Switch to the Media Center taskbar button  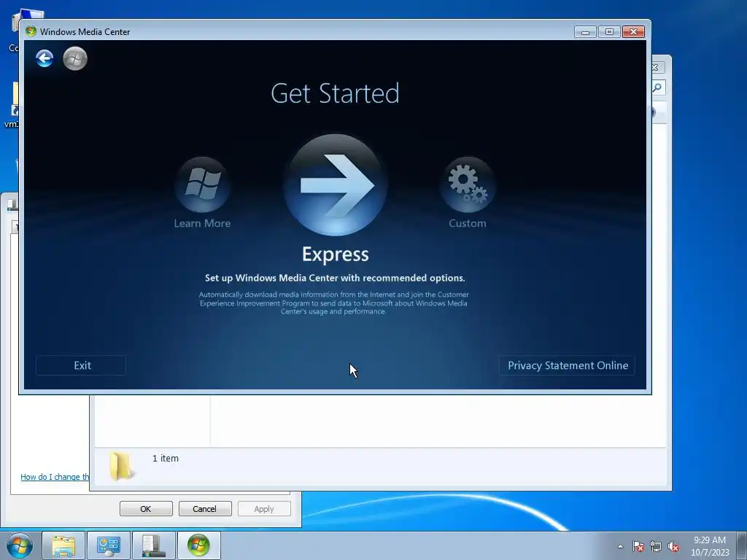[198, 545]
